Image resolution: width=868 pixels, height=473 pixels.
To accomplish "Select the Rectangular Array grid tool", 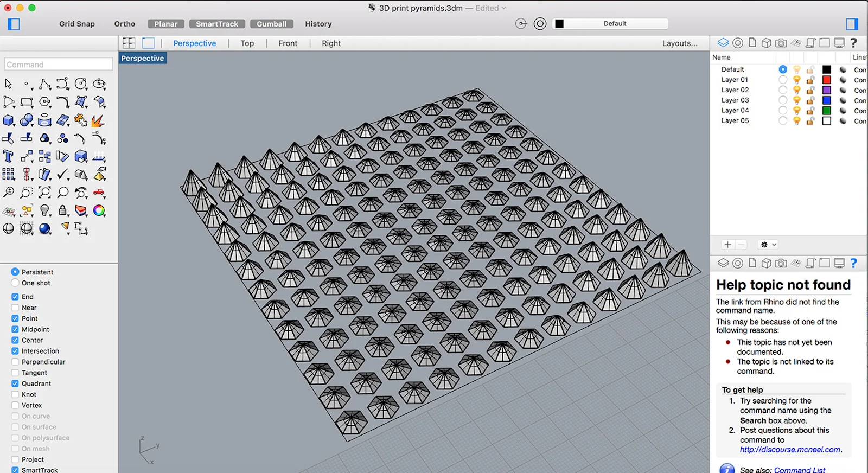I will pos(8,174).
